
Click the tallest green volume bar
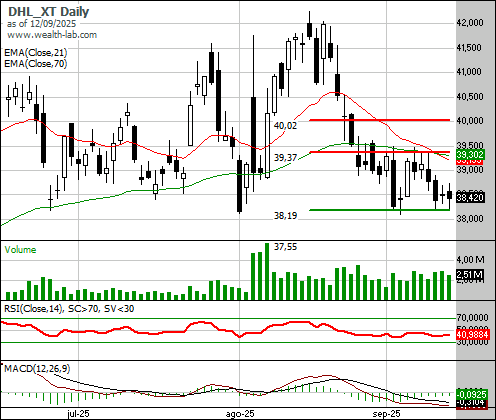pos(267,271)
